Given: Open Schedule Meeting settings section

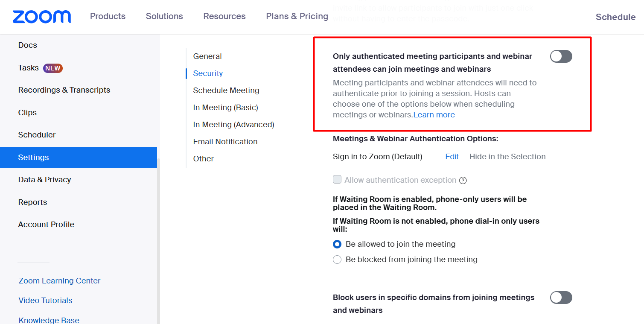Looking at the screenshot, I should click(x=226, y=90).
